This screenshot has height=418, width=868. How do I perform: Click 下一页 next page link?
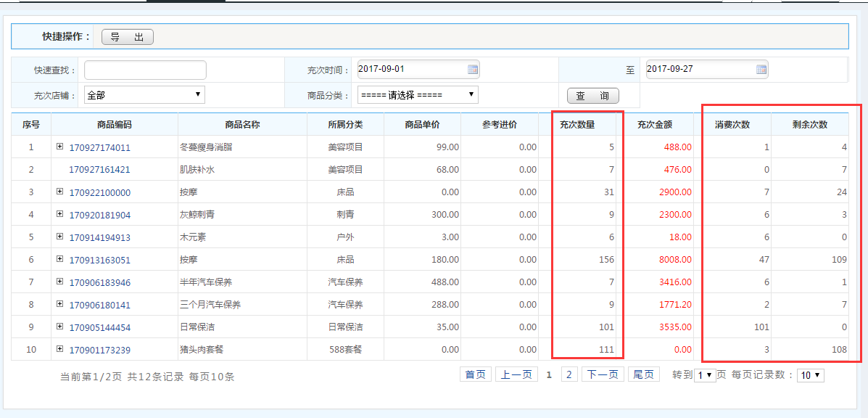pyautogui.click(x=602, y=374)
